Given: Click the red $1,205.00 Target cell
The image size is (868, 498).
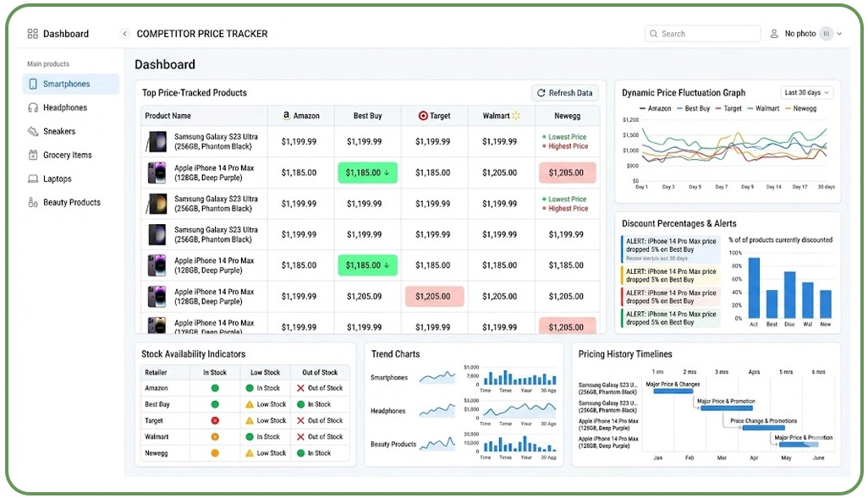Looking at the screenshot, I should coord(433,297).
